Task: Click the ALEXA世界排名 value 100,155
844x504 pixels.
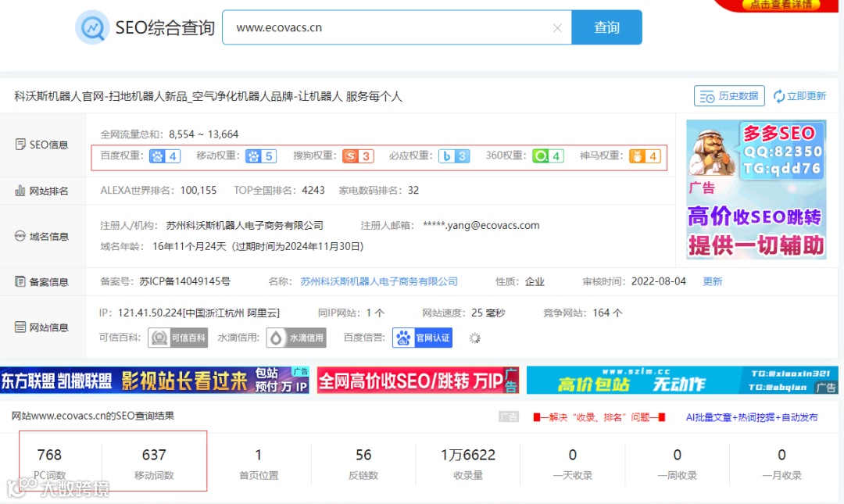Action: [x=198, y=191]
